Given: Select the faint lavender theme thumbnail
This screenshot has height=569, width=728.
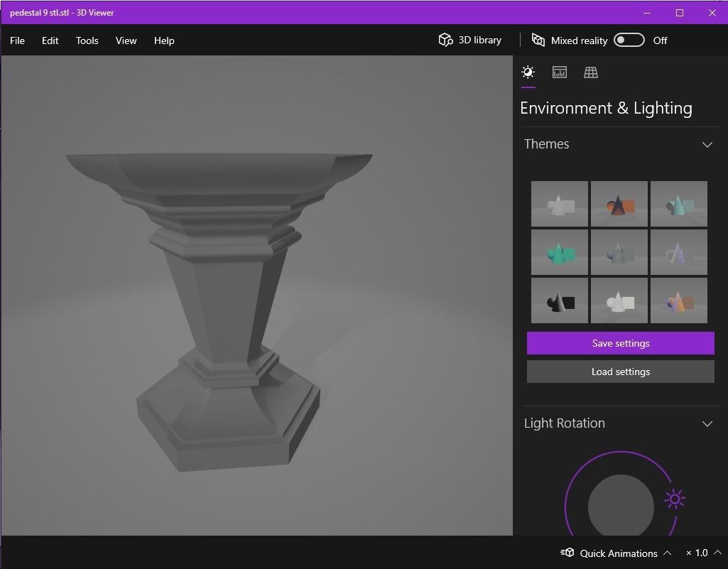Looking at the screenshot, I should 679,252.
